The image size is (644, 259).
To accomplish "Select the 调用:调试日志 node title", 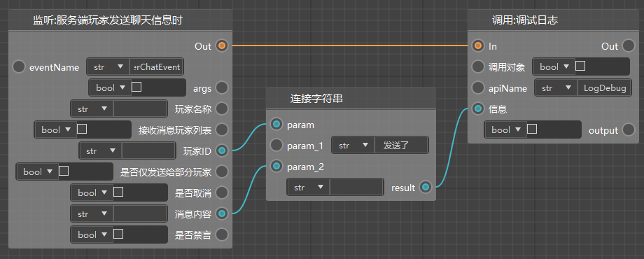I will [525, 20].
